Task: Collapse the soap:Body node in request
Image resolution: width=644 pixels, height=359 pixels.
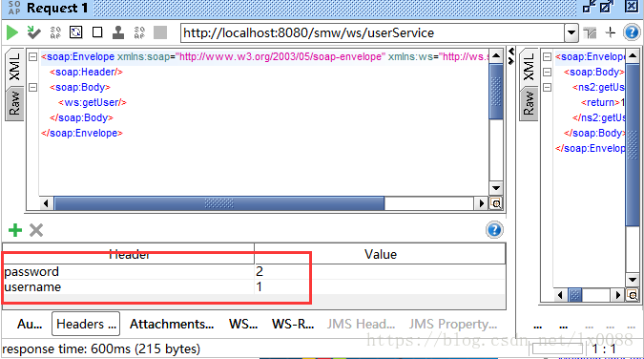Action: 32,87
